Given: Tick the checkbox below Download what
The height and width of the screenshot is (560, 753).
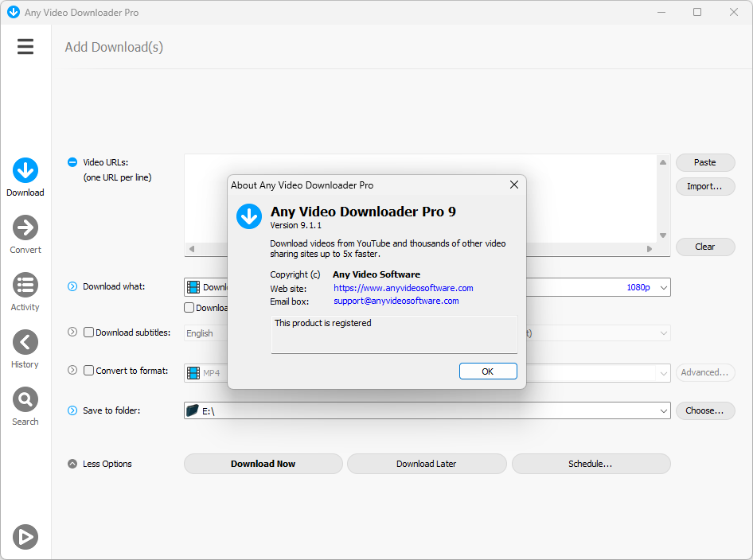Looking at the screenshot, I should point(189,308).
